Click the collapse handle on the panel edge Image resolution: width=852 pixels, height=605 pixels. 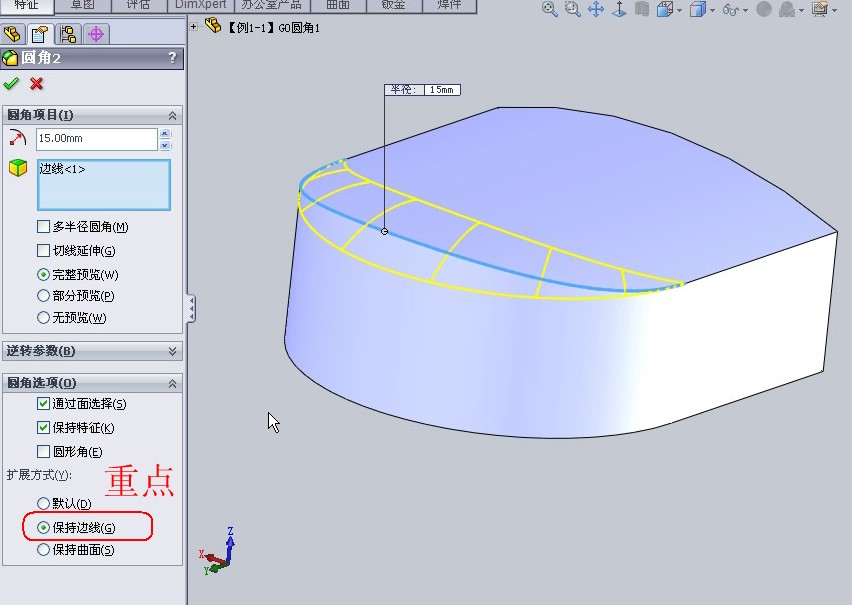[191, 309]
